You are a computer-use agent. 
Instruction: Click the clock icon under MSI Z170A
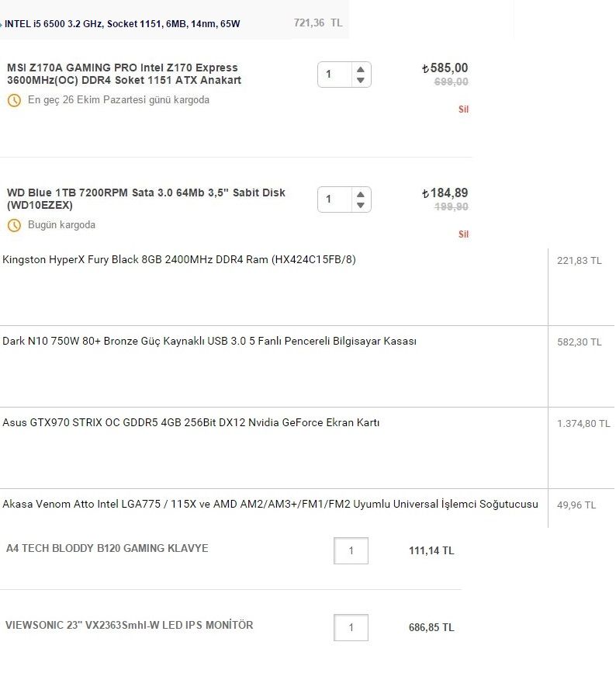pyautogui.click(x=14, y=100)
